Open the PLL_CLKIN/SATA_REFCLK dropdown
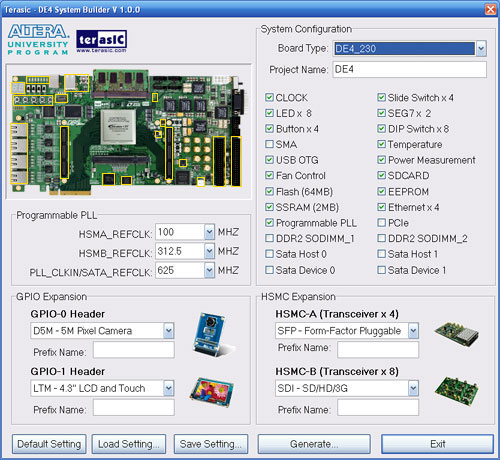This screenshot has height=460, width=500. pyautogui.click(x=209, y=270)
